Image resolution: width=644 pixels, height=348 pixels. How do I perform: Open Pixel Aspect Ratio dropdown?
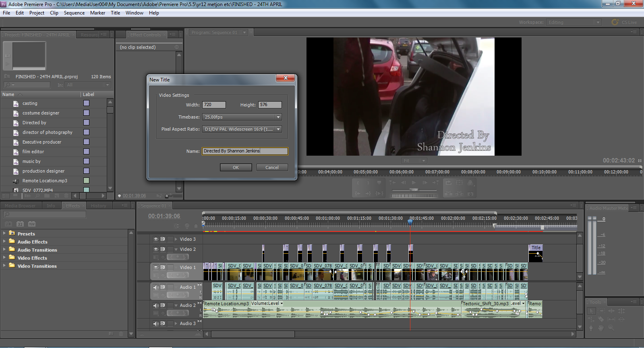coord(242,129)
